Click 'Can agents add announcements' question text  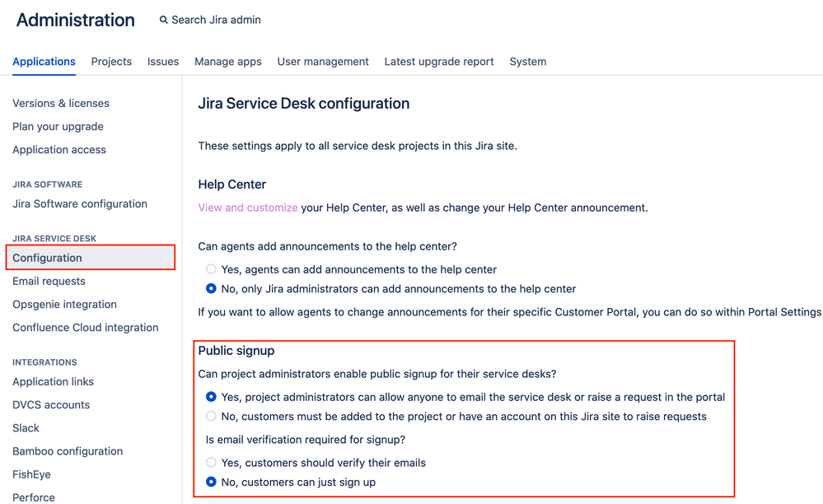(x=328, y=246)
